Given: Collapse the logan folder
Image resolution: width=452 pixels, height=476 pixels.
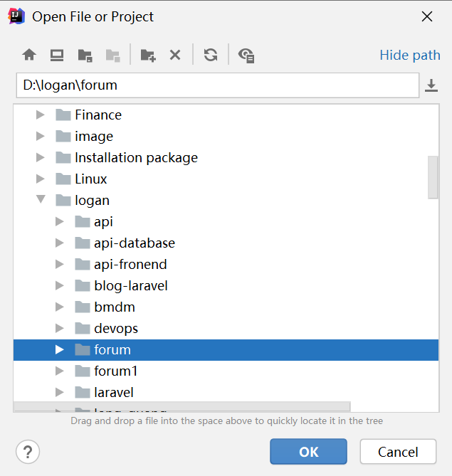Looking at the screenshot, I should (x=41, y=199).
